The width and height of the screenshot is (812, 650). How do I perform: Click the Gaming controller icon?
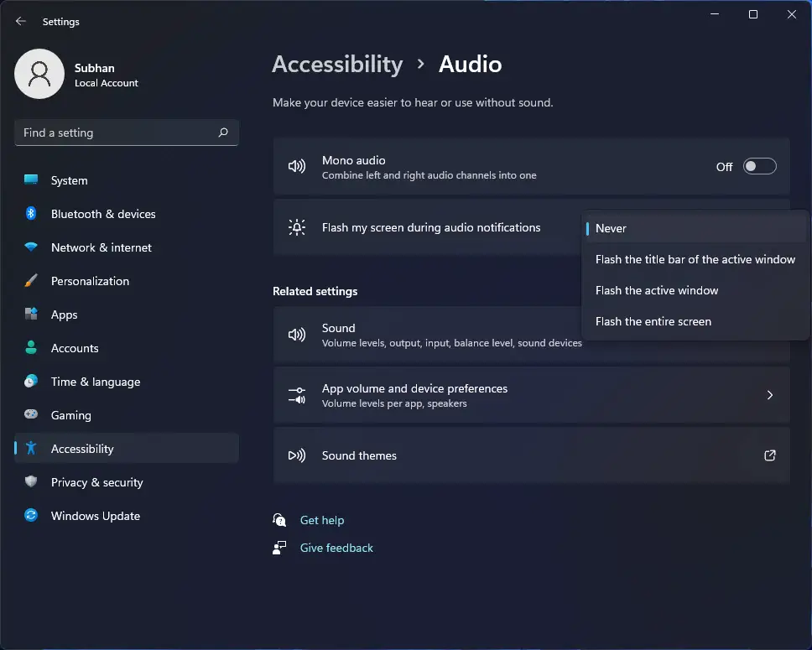point(31,414)
